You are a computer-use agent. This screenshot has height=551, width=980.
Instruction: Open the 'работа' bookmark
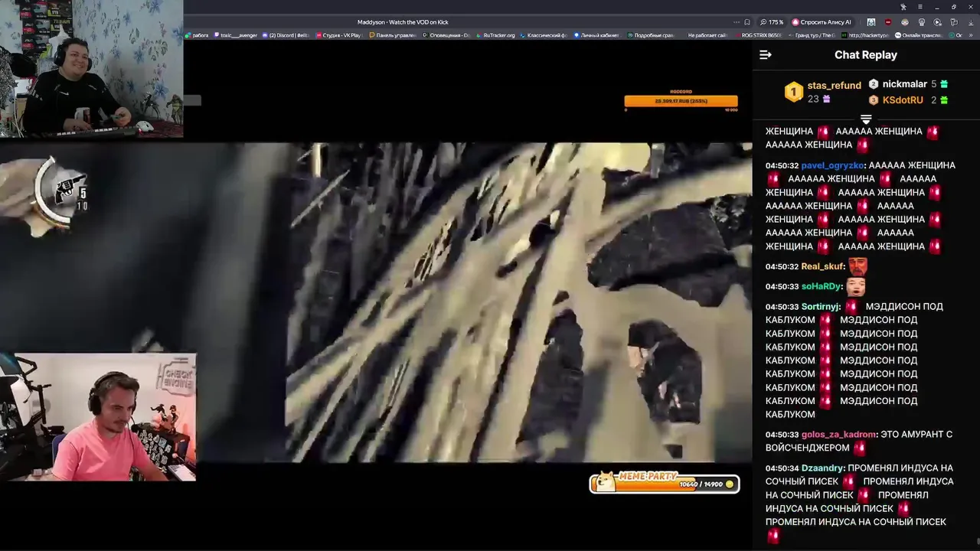197,35
